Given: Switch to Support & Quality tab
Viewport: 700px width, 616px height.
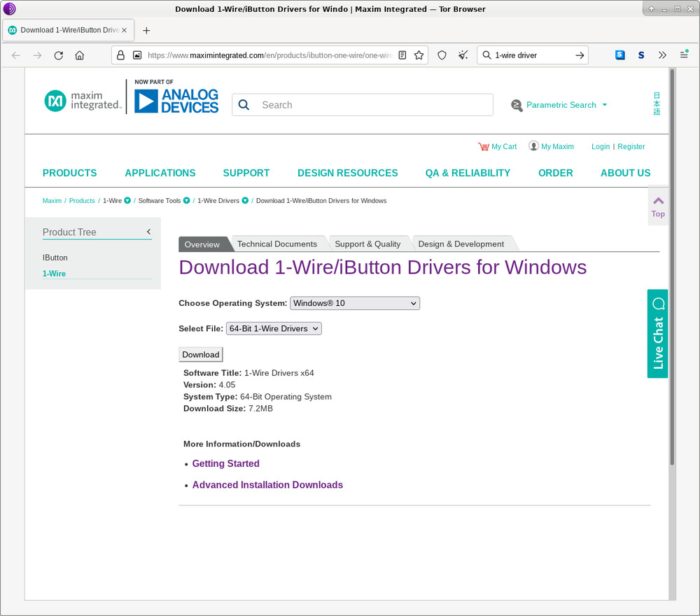Looking at the screenshot, I should (368, 244).
